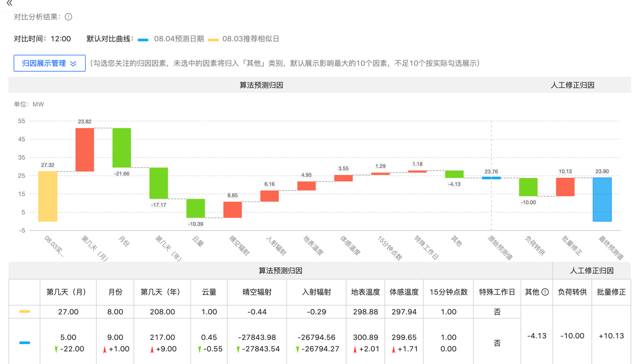Click the 晴空辐射 table column header
The height and width of the screenshot is (364, 636).
click(257, 292)
